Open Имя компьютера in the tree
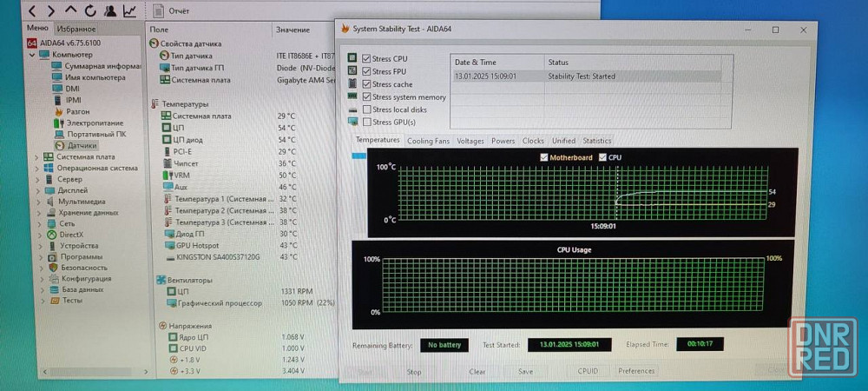The image size is (868, 391). (95, 77)
